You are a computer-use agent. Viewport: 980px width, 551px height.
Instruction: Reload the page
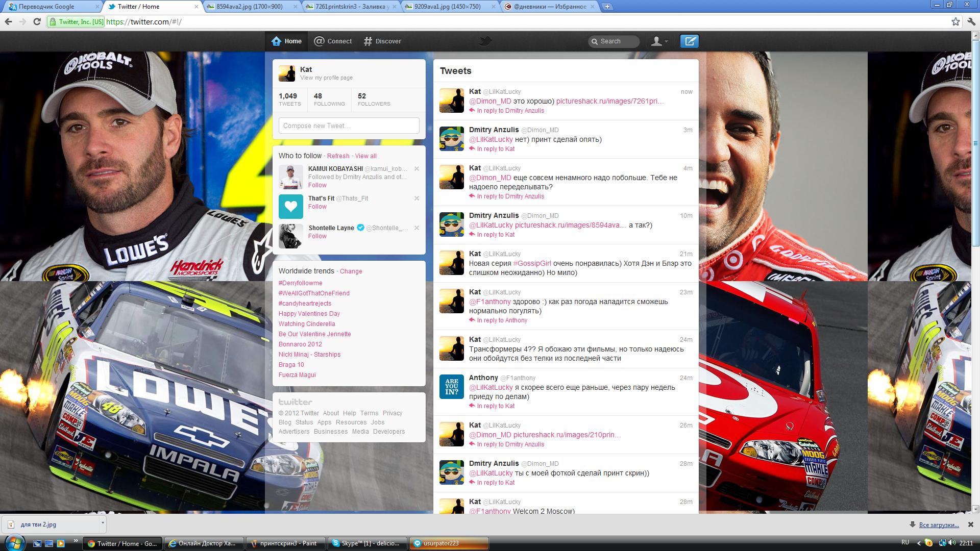[x=37, y=21]
